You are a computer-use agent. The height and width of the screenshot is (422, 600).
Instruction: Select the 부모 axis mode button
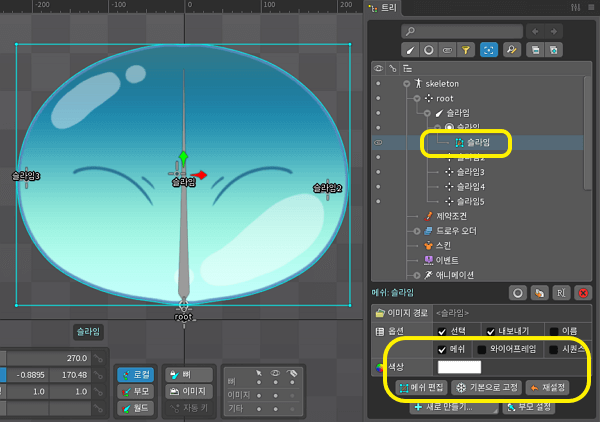point(136,392)
